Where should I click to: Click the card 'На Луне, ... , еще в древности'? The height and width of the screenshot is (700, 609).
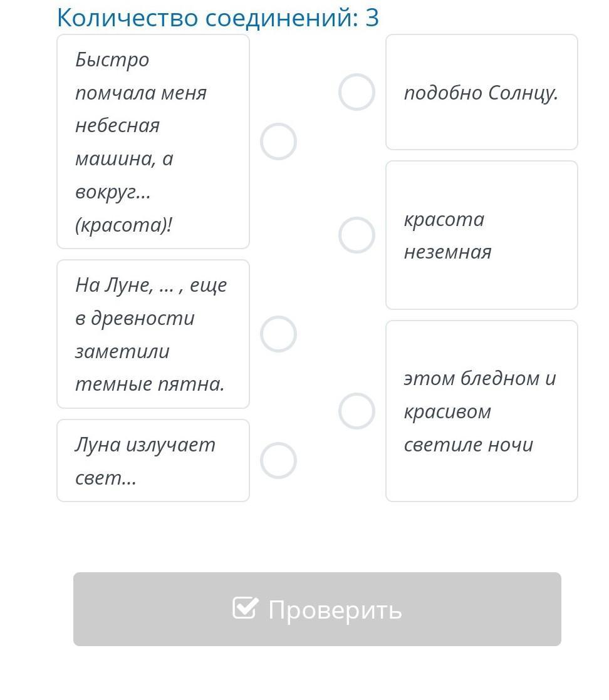(154, 334)
